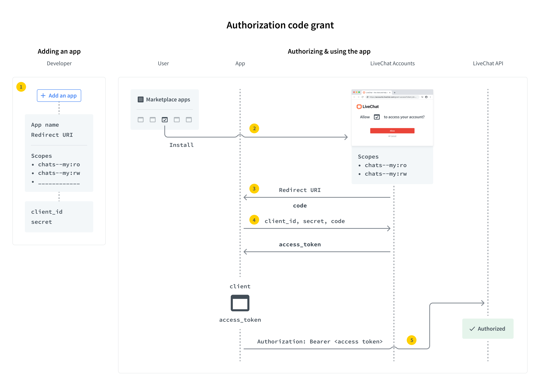The height and width of the screenshot is (392, 540).
Task: Click the Authorizing & using the app heading
Action: (x=329, y=51)
